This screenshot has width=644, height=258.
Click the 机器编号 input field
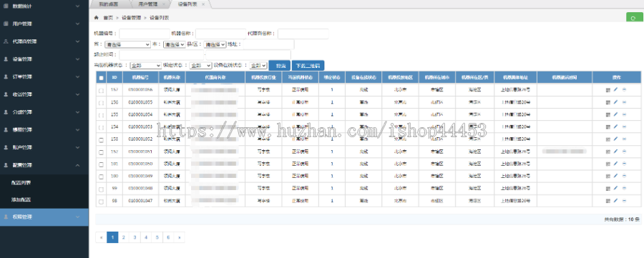tap(145, 34)
